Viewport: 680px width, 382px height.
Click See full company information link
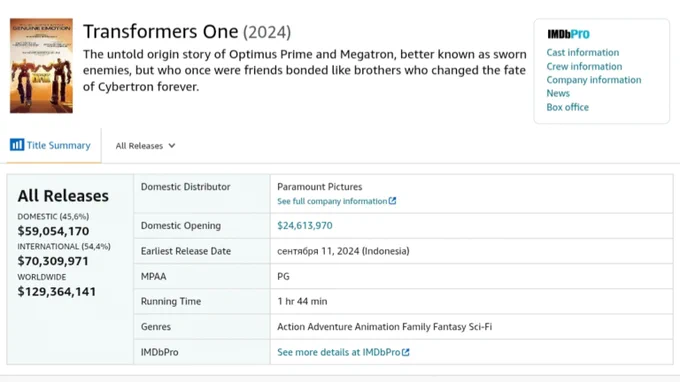click(x=332, y=201)
